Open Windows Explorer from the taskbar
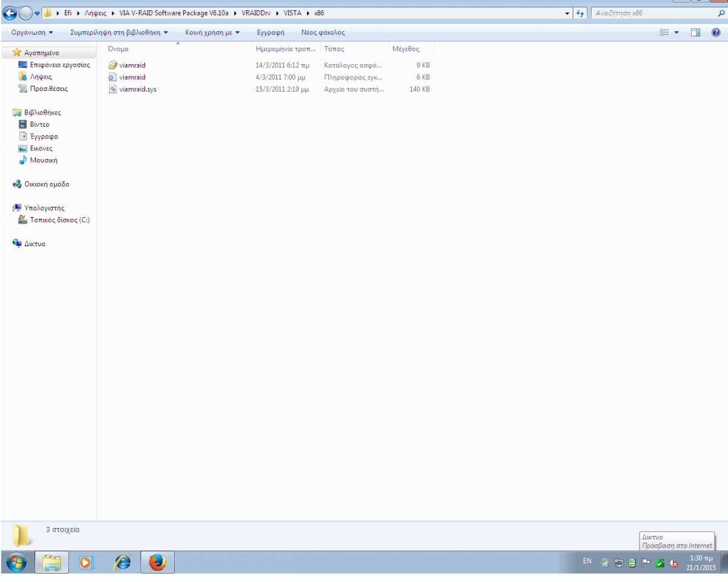This screenshot has height=582, width=728. coord(52,563)
